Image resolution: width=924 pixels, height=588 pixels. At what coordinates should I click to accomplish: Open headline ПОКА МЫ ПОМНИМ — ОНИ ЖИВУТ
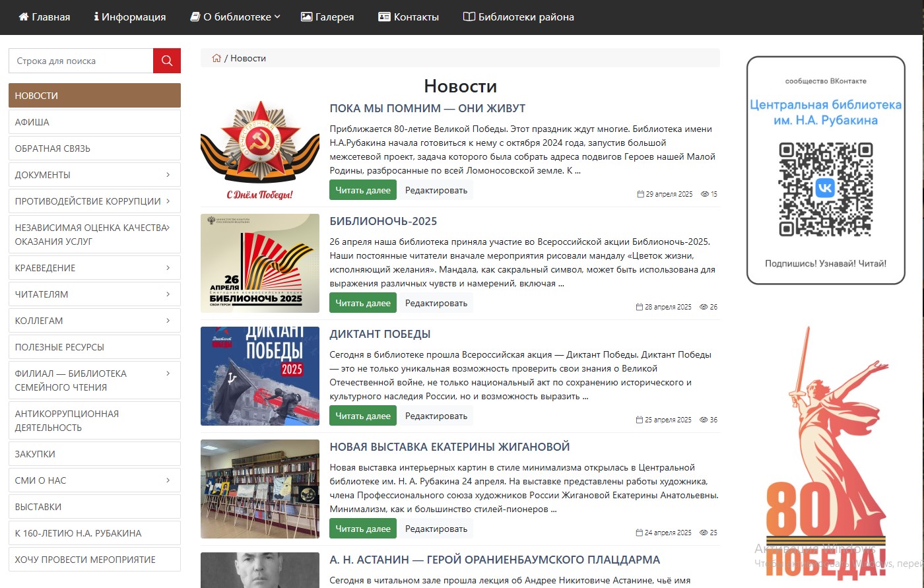[428, 108]
